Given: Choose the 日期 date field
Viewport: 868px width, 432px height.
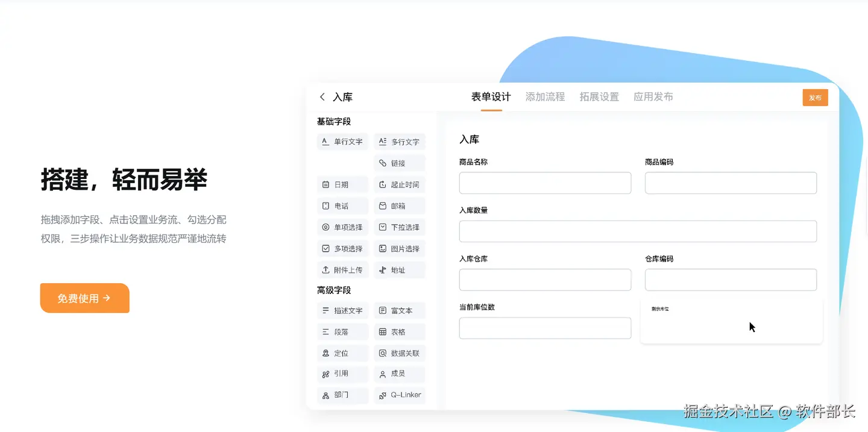Looking at the screenshot, I should tap(342, 184).
